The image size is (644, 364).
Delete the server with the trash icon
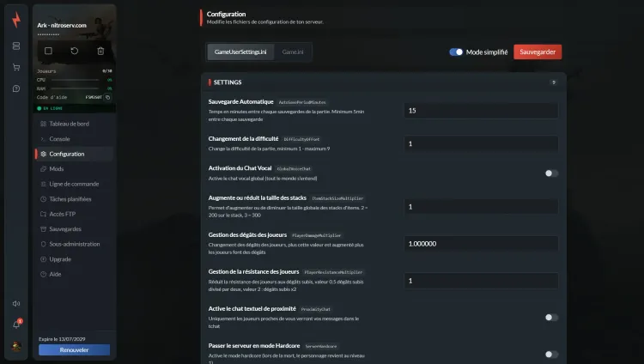100,51
